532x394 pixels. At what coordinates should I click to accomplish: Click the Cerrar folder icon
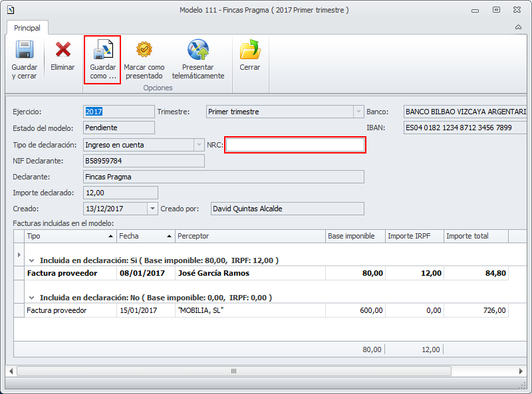(x=250, y=50)
